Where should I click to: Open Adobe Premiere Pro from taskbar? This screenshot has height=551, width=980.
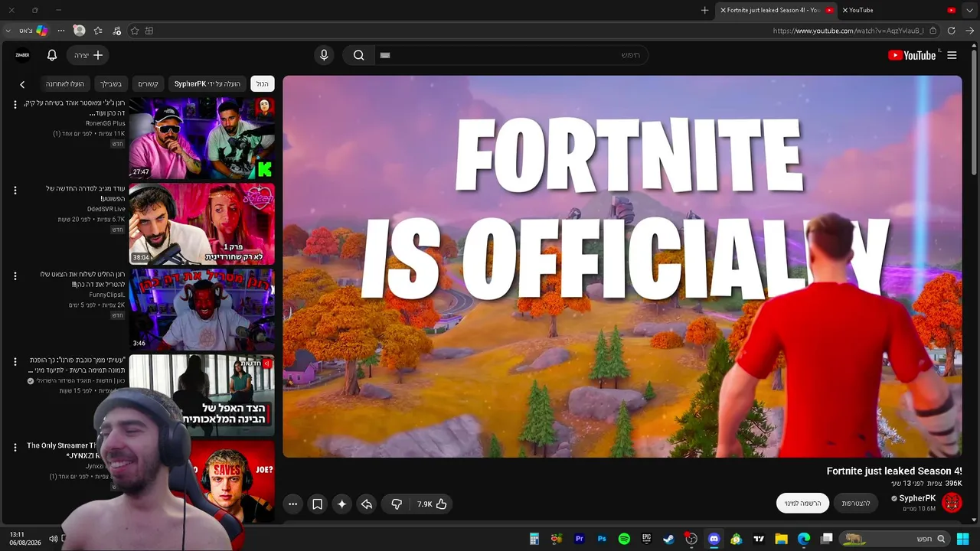tap(580, 539)
